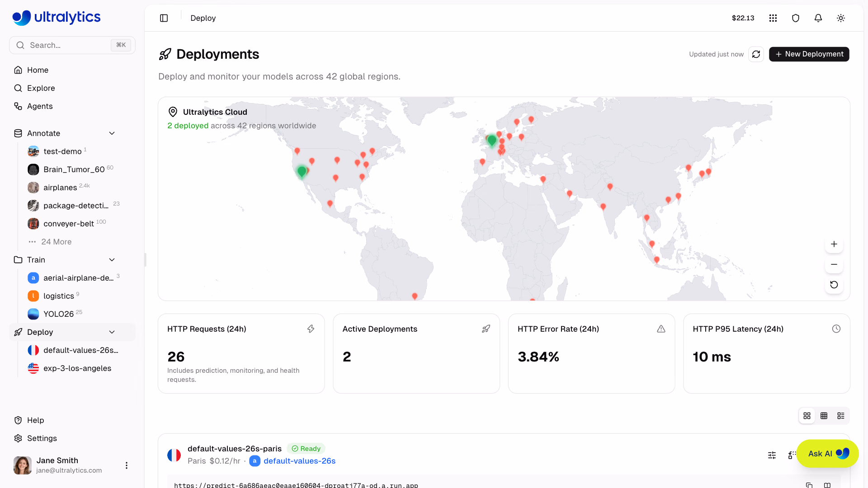Open the exp-3-los-angeles deployment
Screen dimensions: 868x488
[x=77, y=368]
